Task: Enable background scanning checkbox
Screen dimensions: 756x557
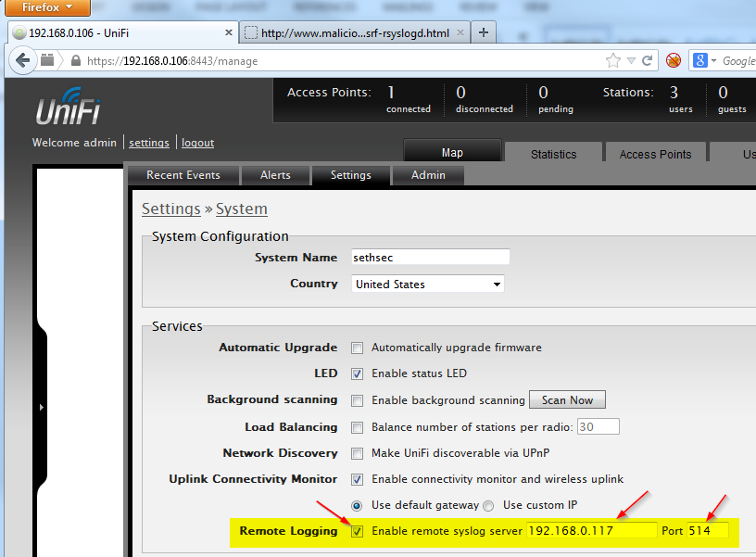Action: pos(357,400)
